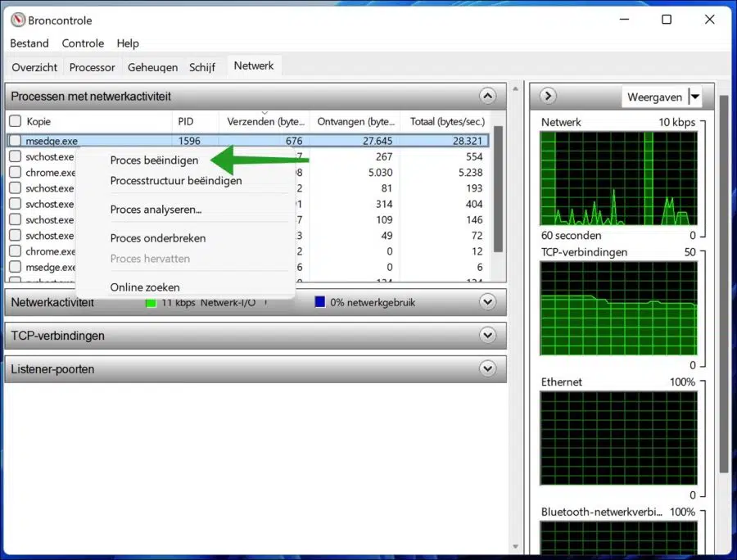
Task: Expand the Netwerkactiviteit section
Action: [487, 301]
